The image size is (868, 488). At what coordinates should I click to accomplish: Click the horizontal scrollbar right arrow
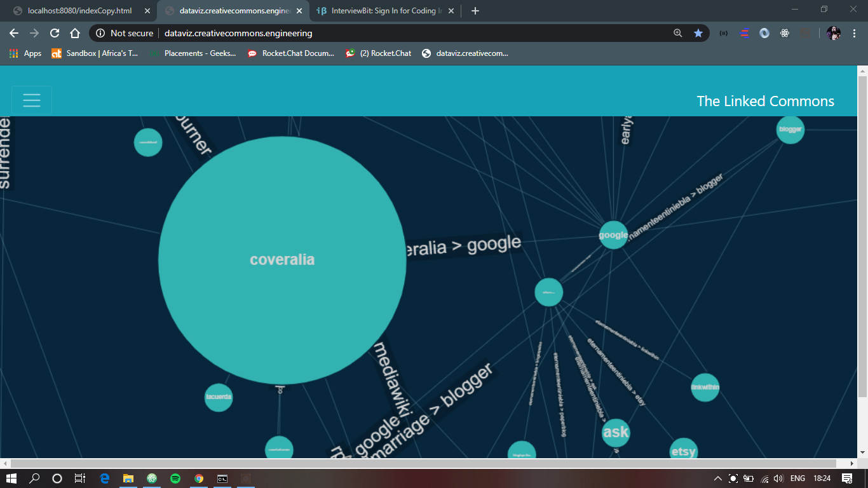pyautogui.click(x=852, y=463)
